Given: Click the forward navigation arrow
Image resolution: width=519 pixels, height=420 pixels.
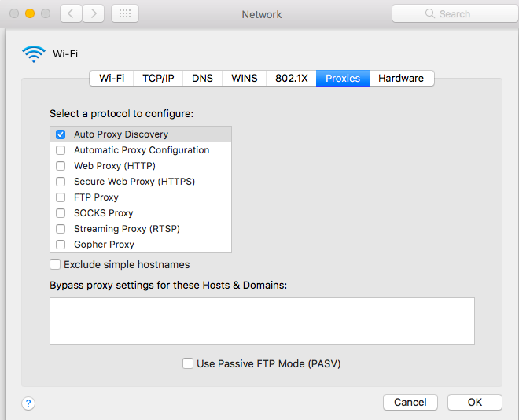Looking at the screenshot, I should (94, 13).
